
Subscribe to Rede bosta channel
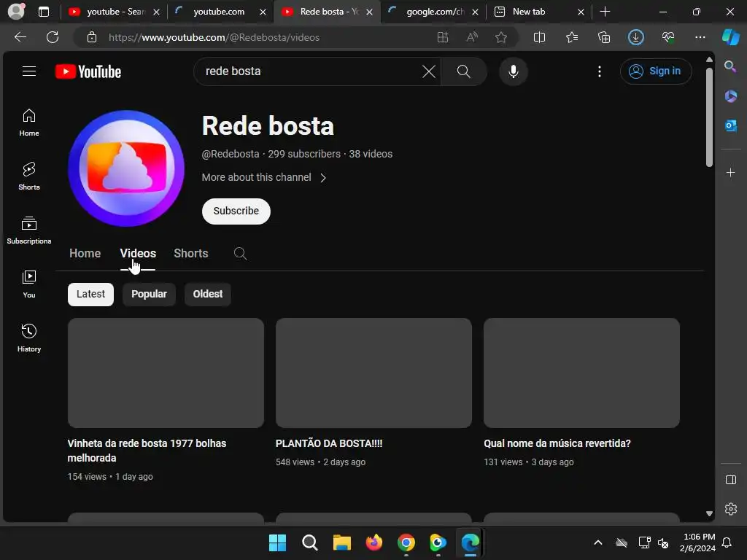click(x=236, y=211)
